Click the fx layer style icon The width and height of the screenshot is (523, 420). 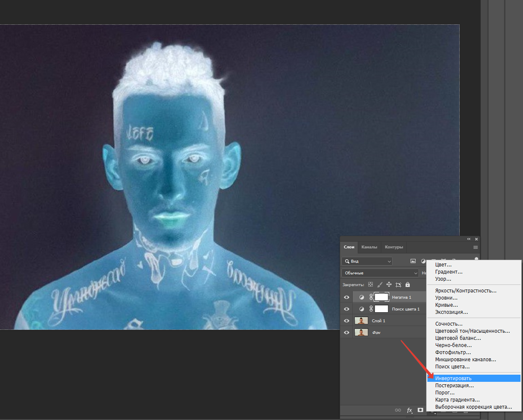click(409, 410)
